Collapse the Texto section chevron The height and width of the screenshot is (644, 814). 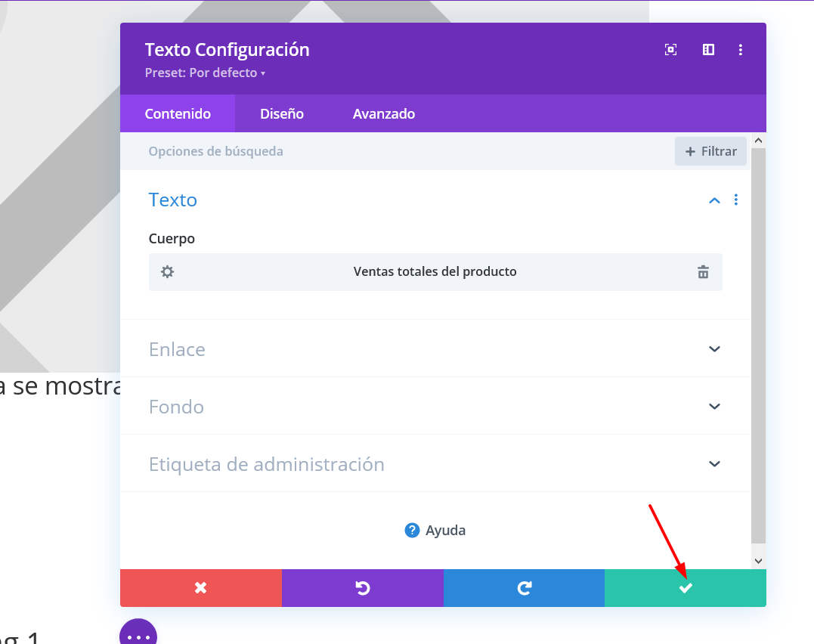(714, 200)
